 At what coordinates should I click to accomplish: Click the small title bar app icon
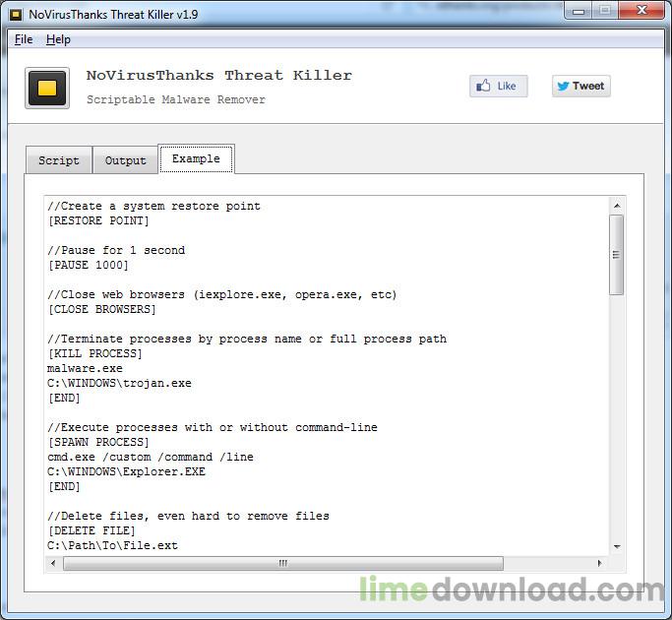coord(17,12)
